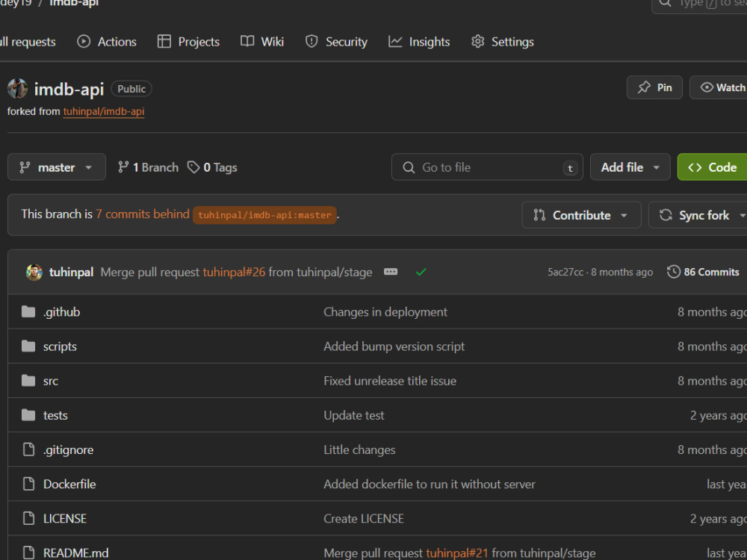747x560 pixels.
Task: Open the tuhinpal/imdb-api upstream link
Action: click(x=104, y=111)
